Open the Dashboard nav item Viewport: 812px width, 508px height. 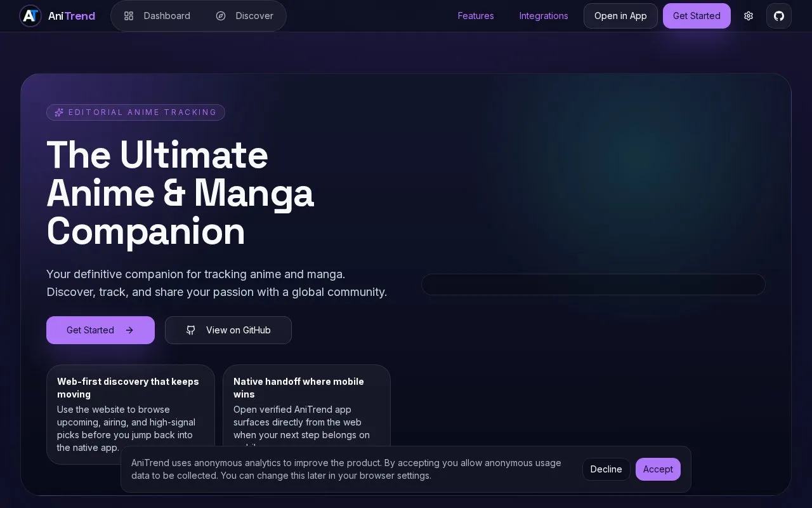pos(157,16)
